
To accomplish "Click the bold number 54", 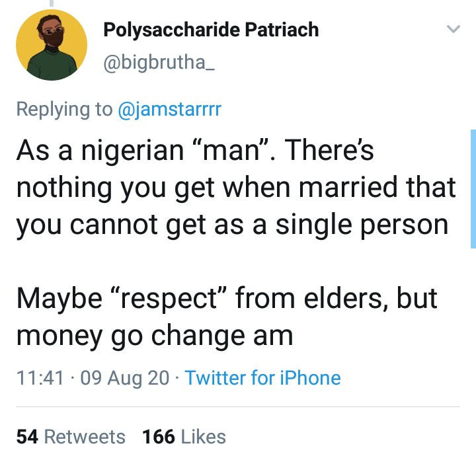I will 27,437.
